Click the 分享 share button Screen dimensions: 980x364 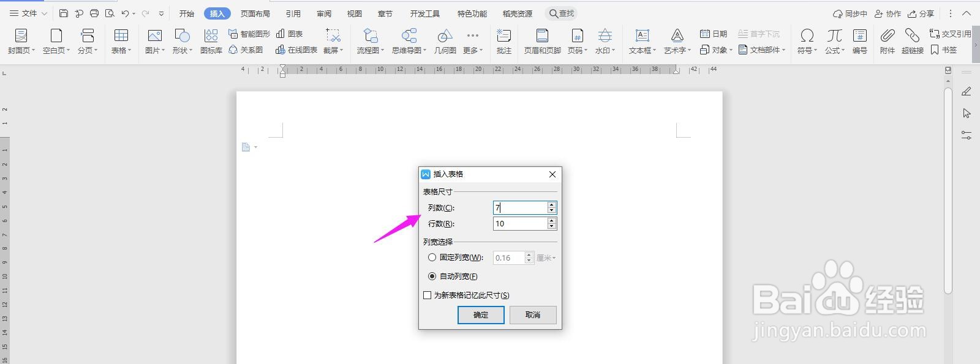point(921,13)
